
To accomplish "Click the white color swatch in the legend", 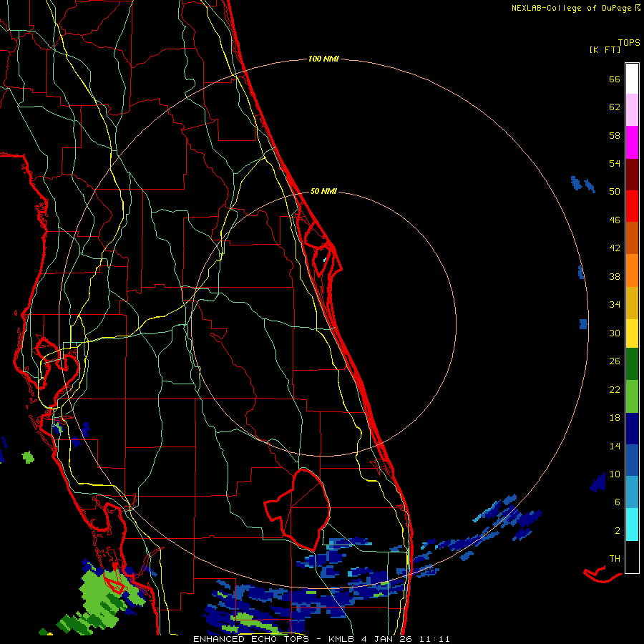I will [632, 79].
